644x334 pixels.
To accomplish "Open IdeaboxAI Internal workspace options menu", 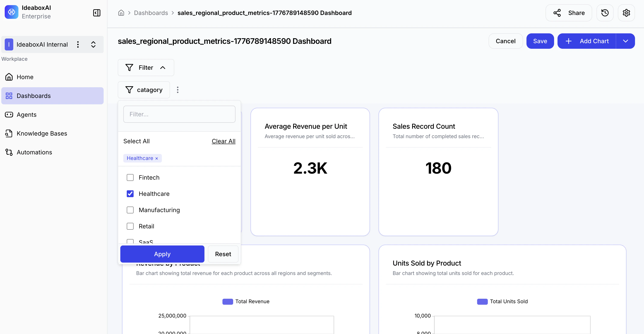I will 78,44.
